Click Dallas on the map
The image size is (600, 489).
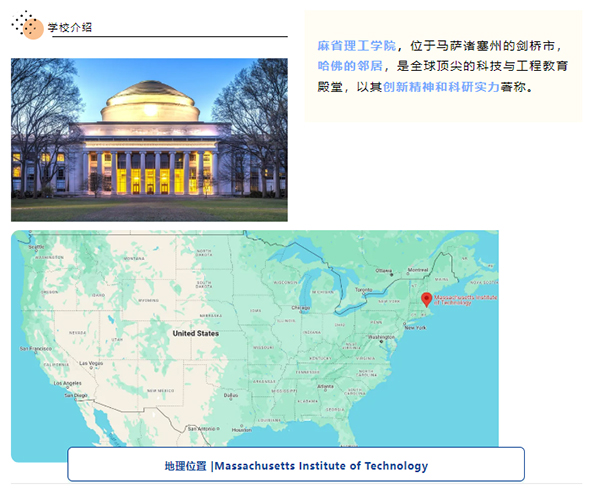[x=231, y=395]
